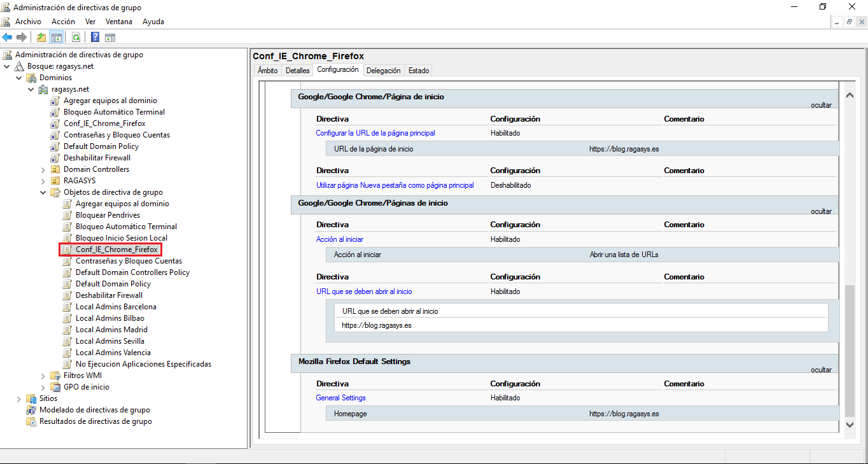Click the 'Configurar la URL de la página principal' link

click(375, 133)
